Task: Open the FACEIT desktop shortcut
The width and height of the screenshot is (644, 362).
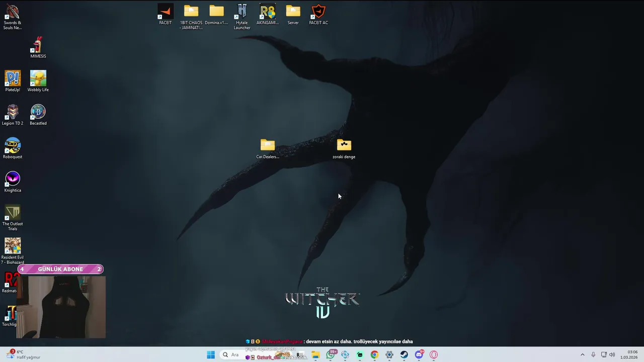Action: 165,14
